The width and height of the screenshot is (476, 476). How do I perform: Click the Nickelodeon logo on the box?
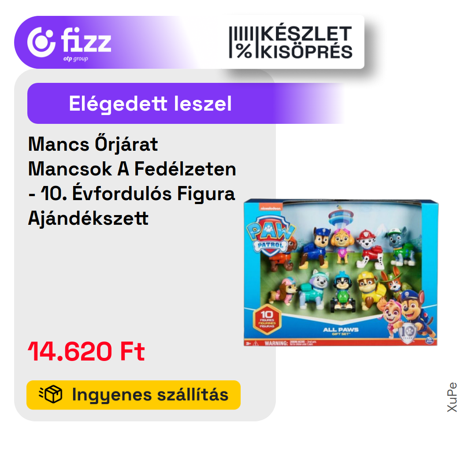(x=270, y=208)
